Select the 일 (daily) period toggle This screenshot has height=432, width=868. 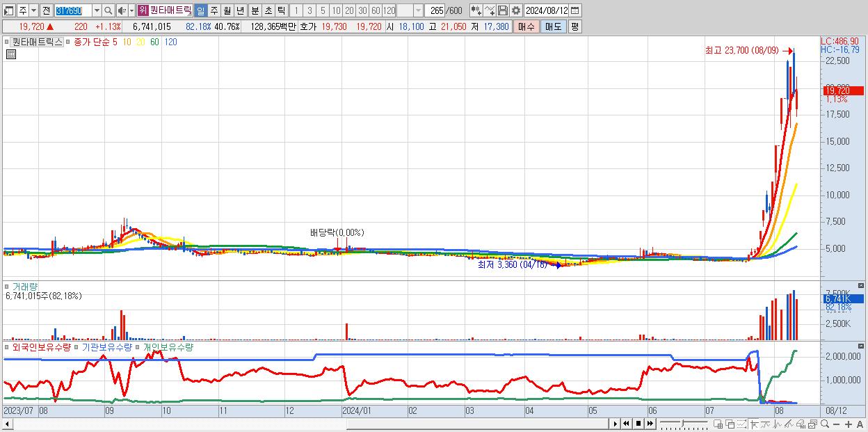point(200,10)
